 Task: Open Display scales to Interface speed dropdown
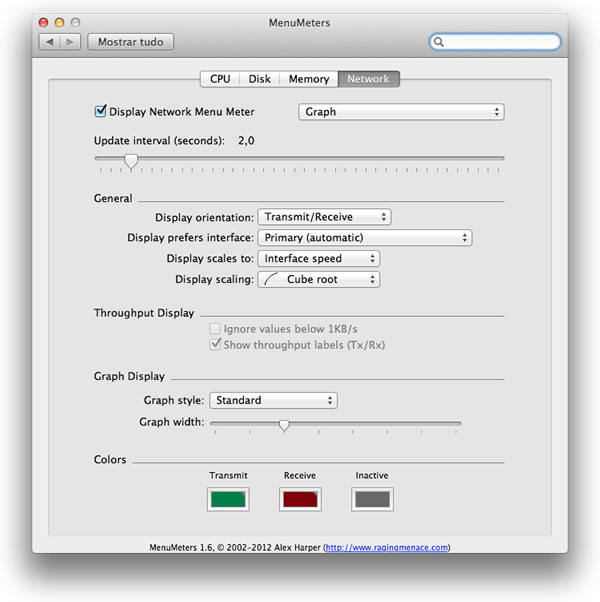(x=319, y=258)
